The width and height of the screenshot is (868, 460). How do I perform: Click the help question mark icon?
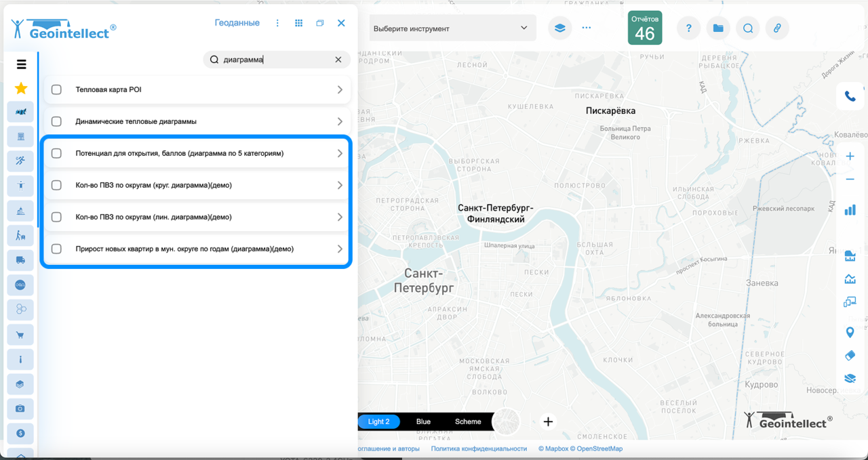click(x=688, y=28)
